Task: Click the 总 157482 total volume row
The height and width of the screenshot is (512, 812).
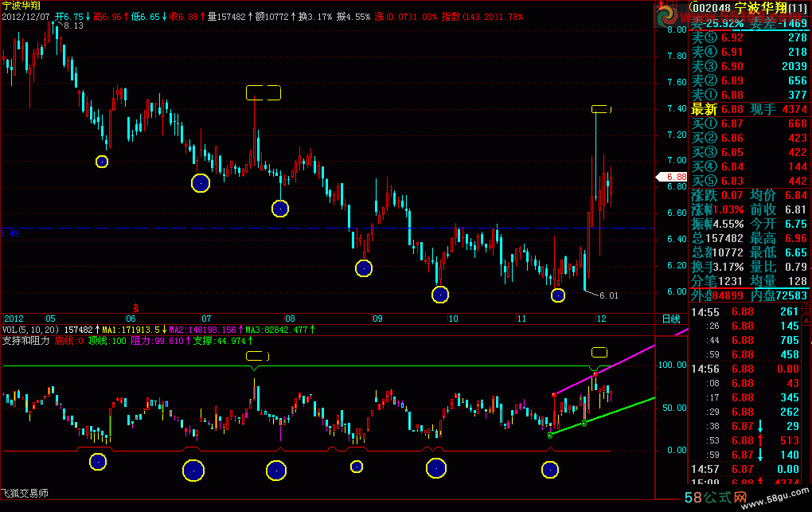Action: click(717, 238)
